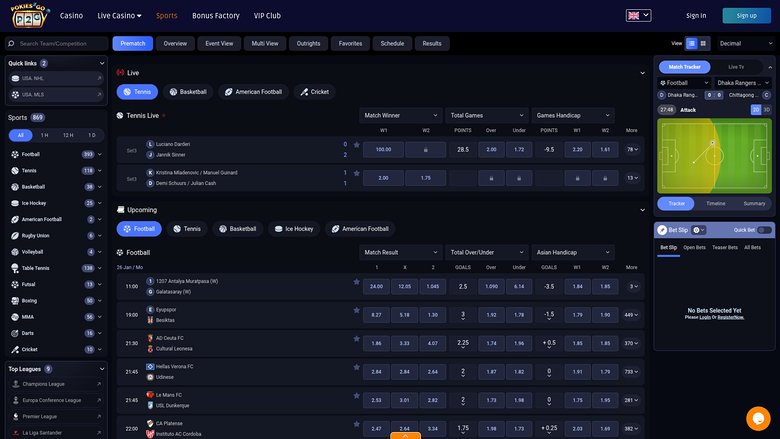The width and height of the screenshot is (780, 439).
Task: Open Games Handicap market dropdown
Action: click(x=573, y=115)
